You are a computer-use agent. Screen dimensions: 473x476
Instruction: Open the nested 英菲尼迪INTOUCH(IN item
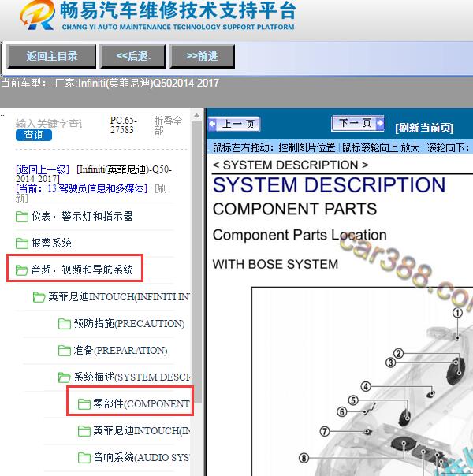coord(141,430)
